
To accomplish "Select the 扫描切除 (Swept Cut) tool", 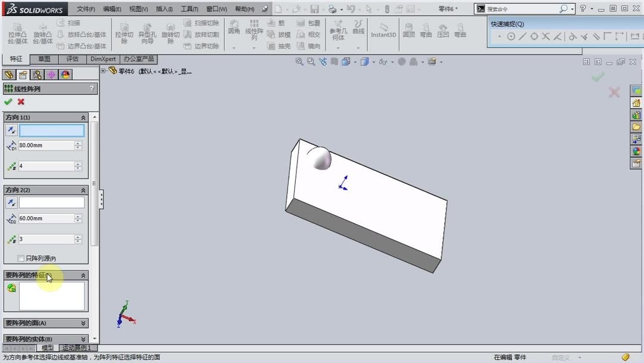I will pos(205,23).
